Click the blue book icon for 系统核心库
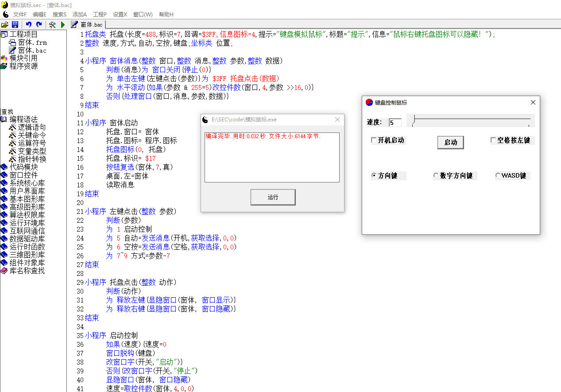The image size is (561, 392). (4, 183)
